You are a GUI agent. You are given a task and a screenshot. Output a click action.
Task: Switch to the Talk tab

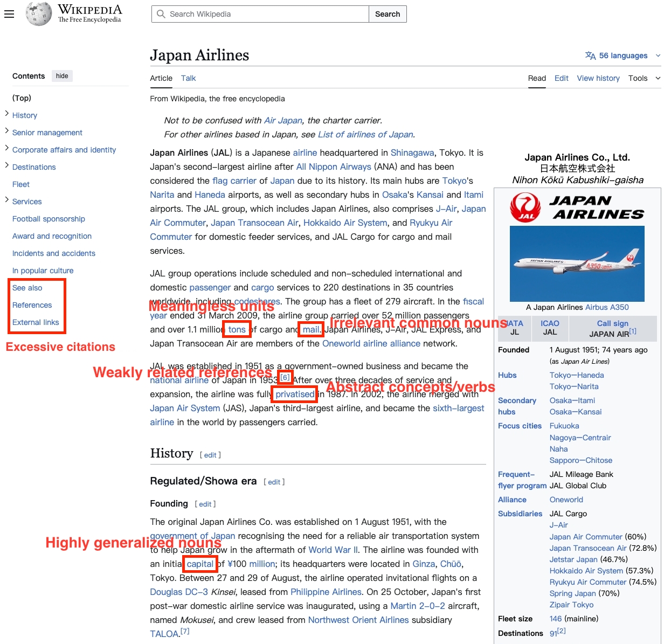[188, 78]
